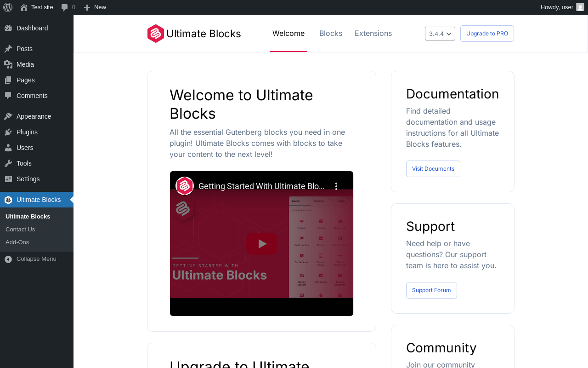This screenshot has width=588, height=368.
Task: Click the New label in admin bar
Action: 100,7
